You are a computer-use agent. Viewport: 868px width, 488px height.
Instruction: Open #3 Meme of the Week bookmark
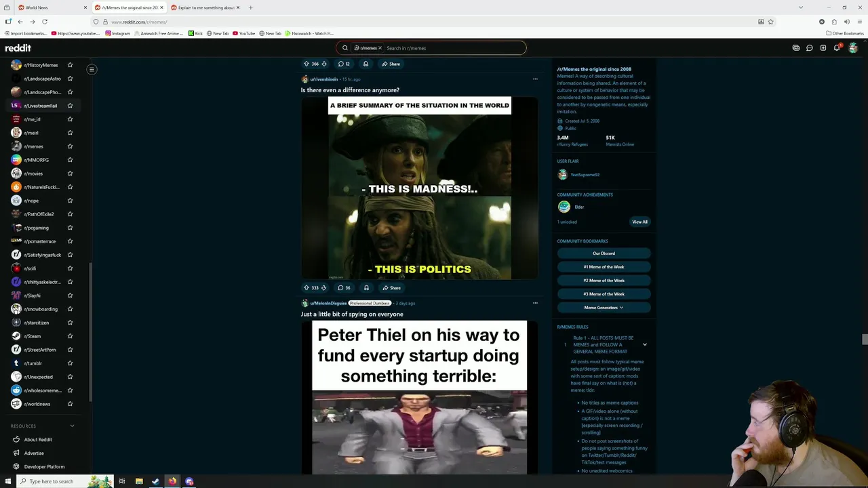[604, 294]
